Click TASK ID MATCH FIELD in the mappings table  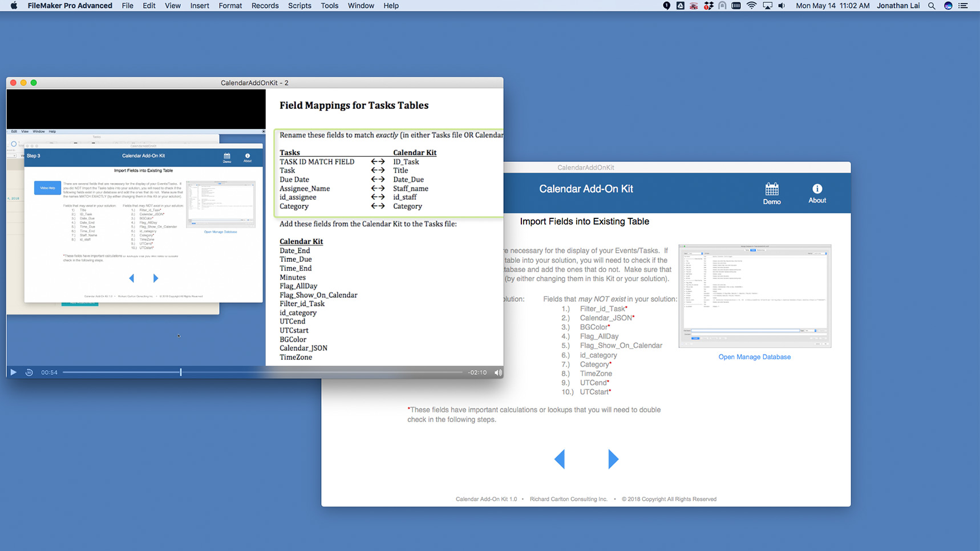tap(317, 162)
